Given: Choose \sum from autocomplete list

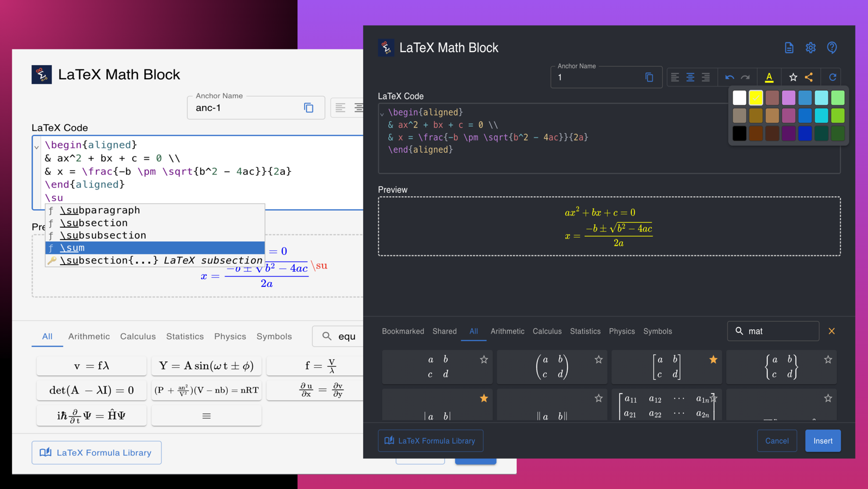Looking at the screenshot, I should tap(155, 248).
